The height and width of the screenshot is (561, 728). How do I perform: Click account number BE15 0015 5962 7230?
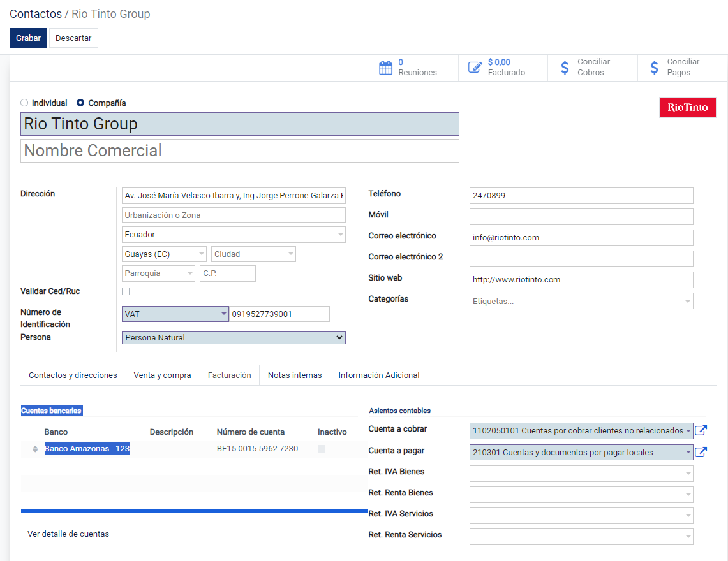[257, 449]
